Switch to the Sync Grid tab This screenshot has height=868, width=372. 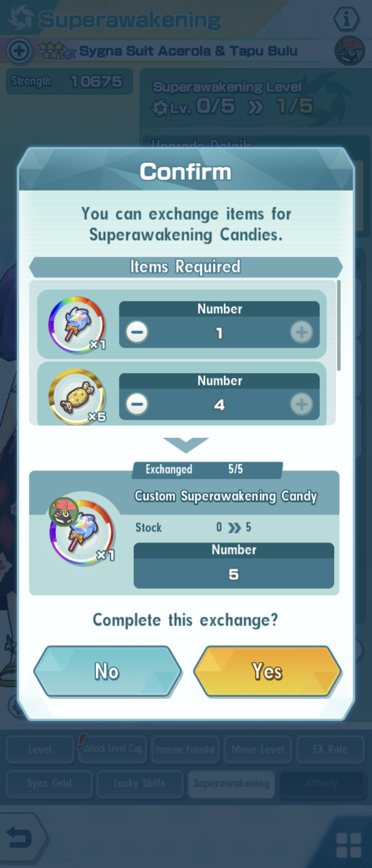(x=49, y=783)
